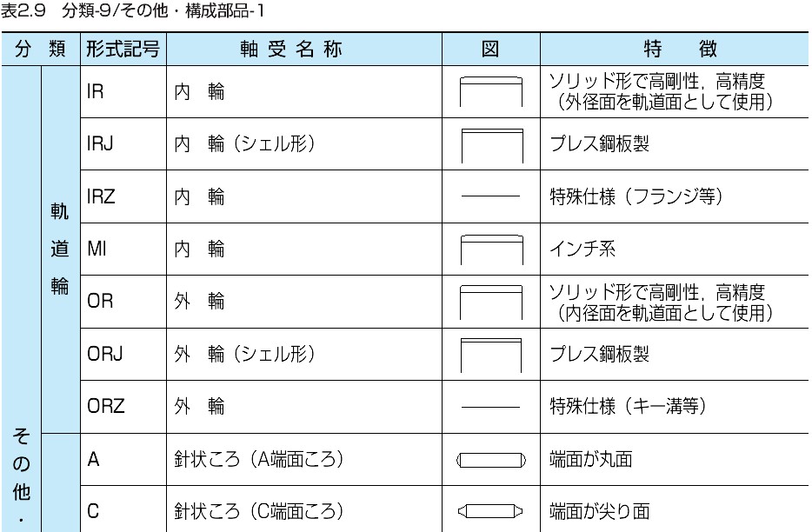
Task: Click the インチ系 feature text
Action: coord(582,249)
